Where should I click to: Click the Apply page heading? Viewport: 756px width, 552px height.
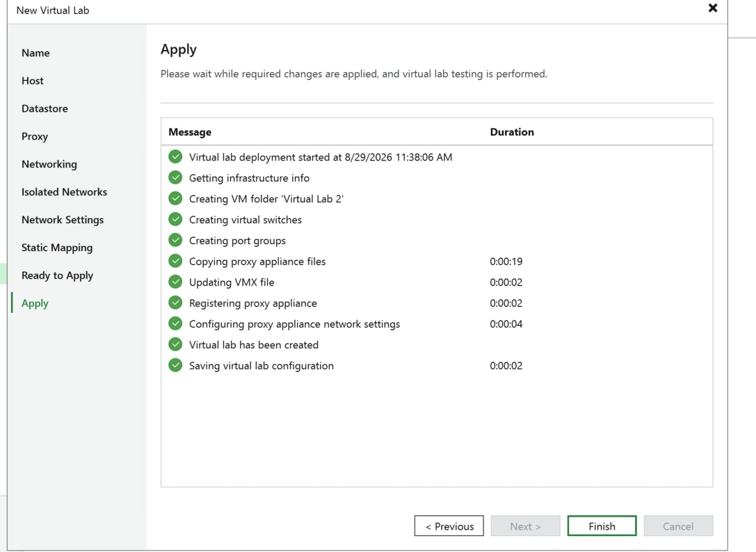click(x=178, y=49)
